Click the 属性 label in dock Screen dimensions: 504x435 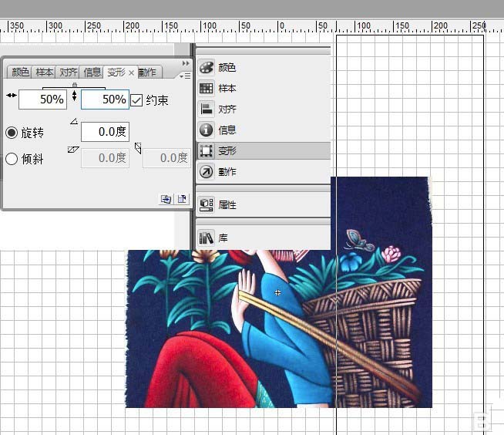pyautogui.click(x=227, y=204)
